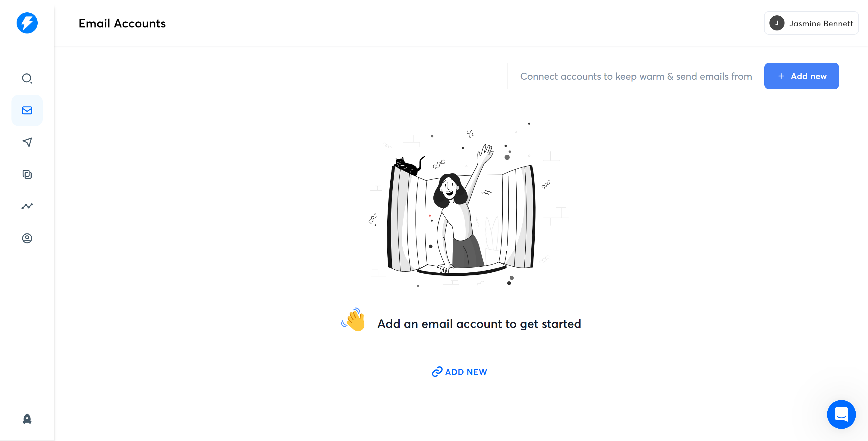The width and height of the screenshot is (868, 441).
Task: Click the Rocket/Upgrade icon at bottom
Action: coord(27,418)
